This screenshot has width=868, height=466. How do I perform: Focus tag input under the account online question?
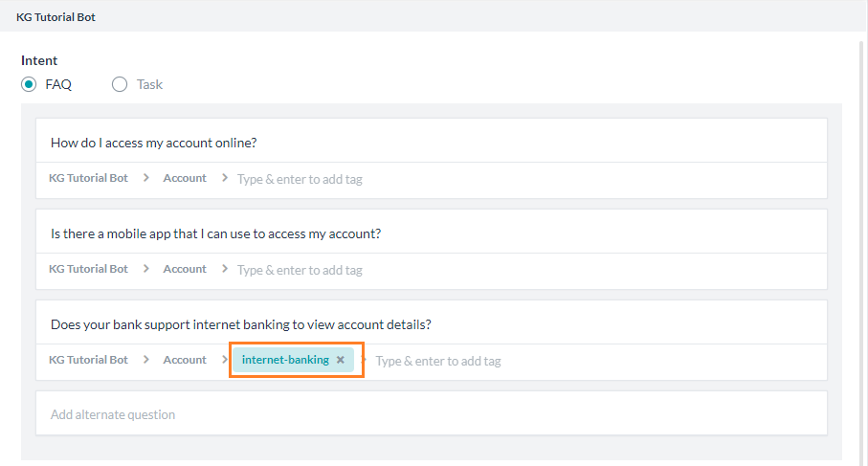300,179
